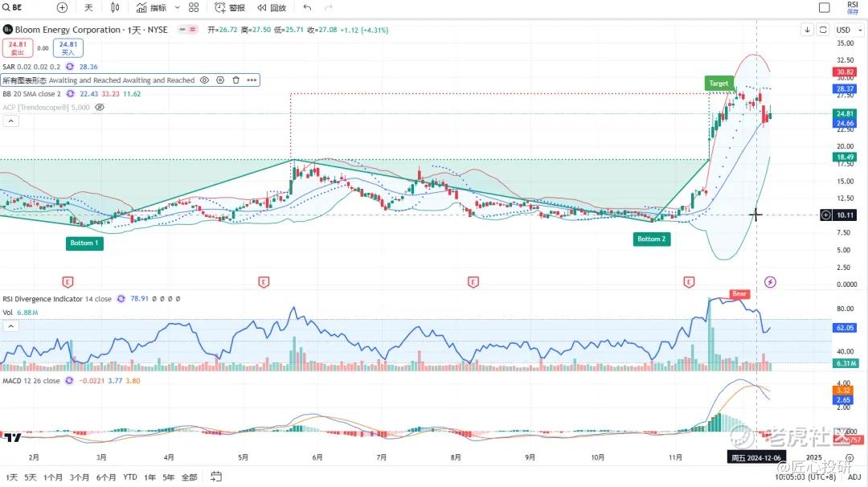Select the MACD 12 26 close legend

click(x=31, y=381)
